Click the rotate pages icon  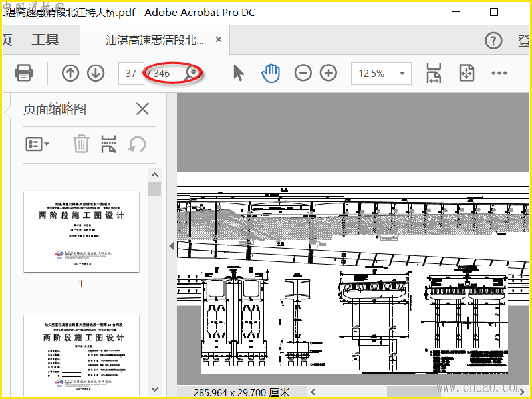point(137,144)
